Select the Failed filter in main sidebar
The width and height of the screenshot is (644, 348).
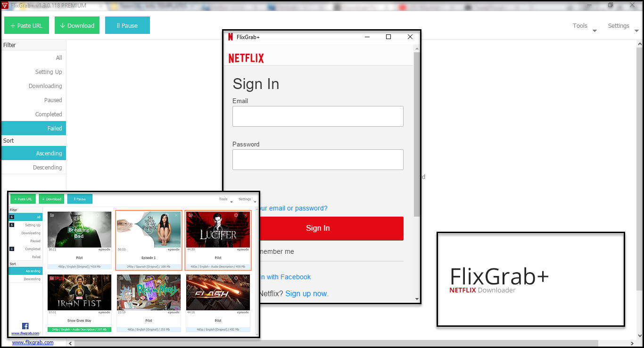(33, 129)
